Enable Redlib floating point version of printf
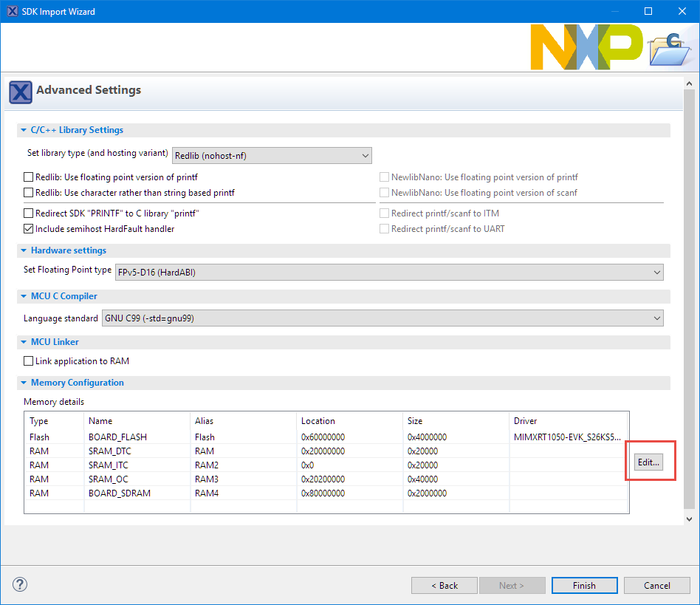The width and height of the screenshot is (700, 605). pyautogui.click(x=29, y=177)
